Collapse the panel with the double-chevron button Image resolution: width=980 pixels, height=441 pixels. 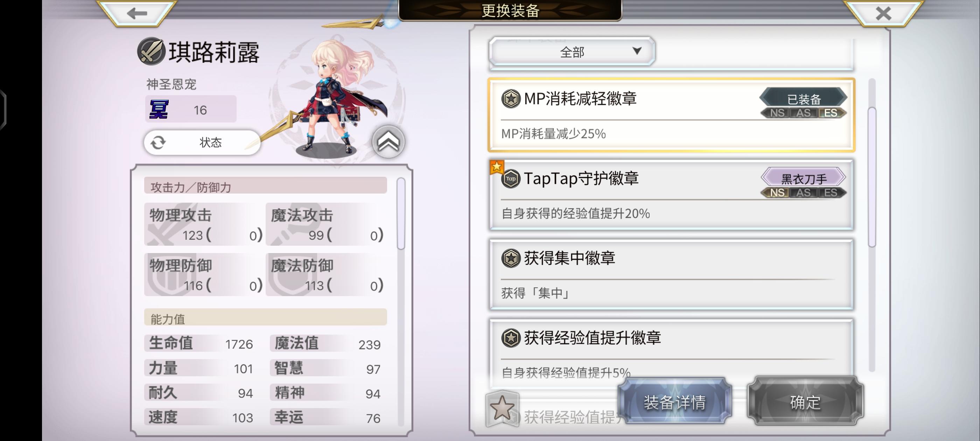[388, 141]
